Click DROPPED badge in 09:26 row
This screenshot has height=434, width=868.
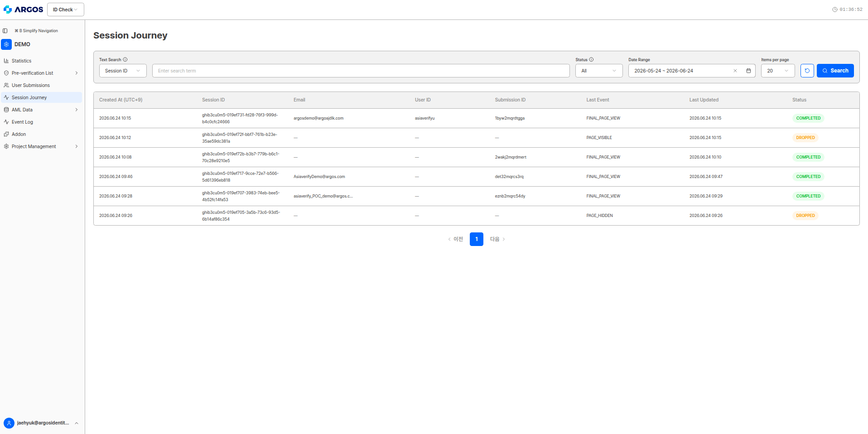pos(805,216)
